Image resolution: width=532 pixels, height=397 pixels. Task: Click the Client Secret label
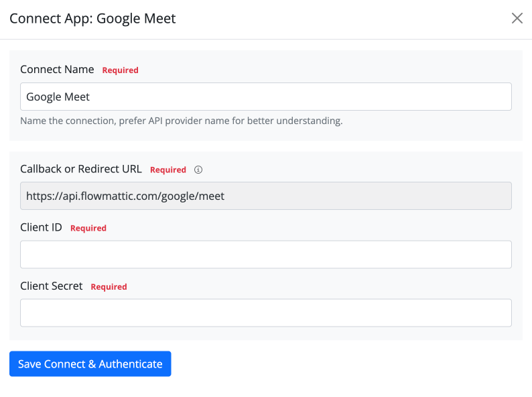pyautogui.click(x=52, y=286)
